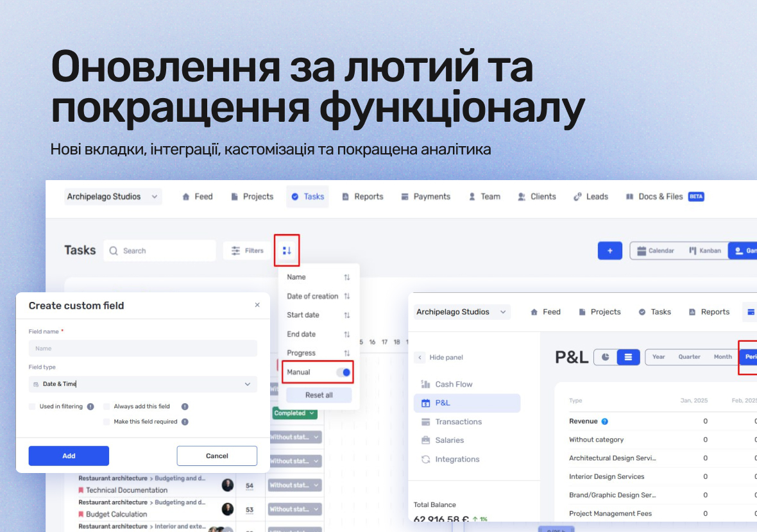Click assignee avatar on Budget Calculation row
This screenshot has width=757, height=532.
click(x=227, y=509)
